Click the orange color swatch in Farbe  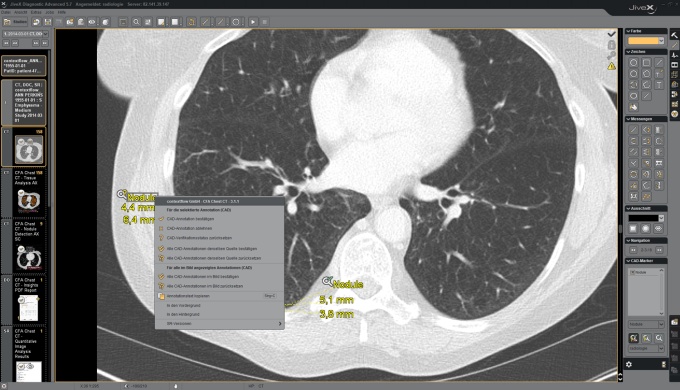[x=643, y=41]
